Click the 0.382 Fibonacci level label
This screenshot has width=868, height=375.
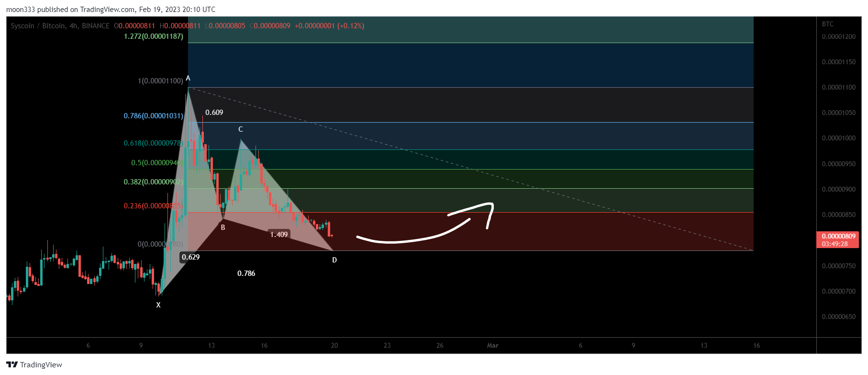tap(153, 182)
